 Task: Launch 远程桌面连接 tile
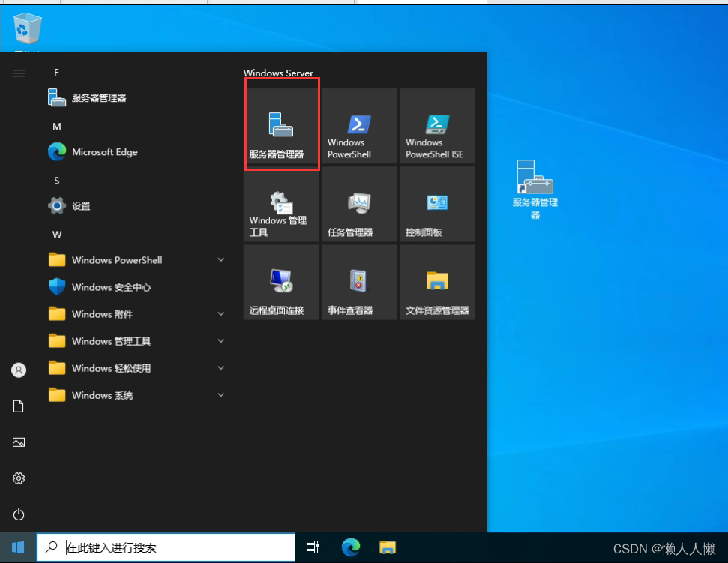tap(281, 282)
